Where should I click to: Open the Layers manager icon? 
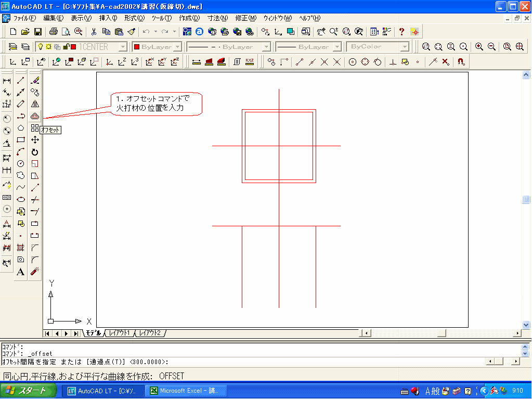coord(13,47)
